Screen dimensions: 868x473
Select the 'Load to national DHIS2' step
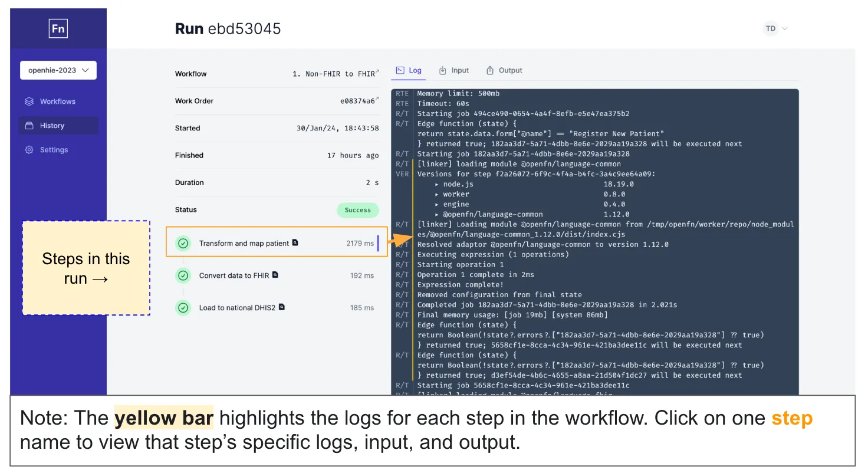point(277,307)
